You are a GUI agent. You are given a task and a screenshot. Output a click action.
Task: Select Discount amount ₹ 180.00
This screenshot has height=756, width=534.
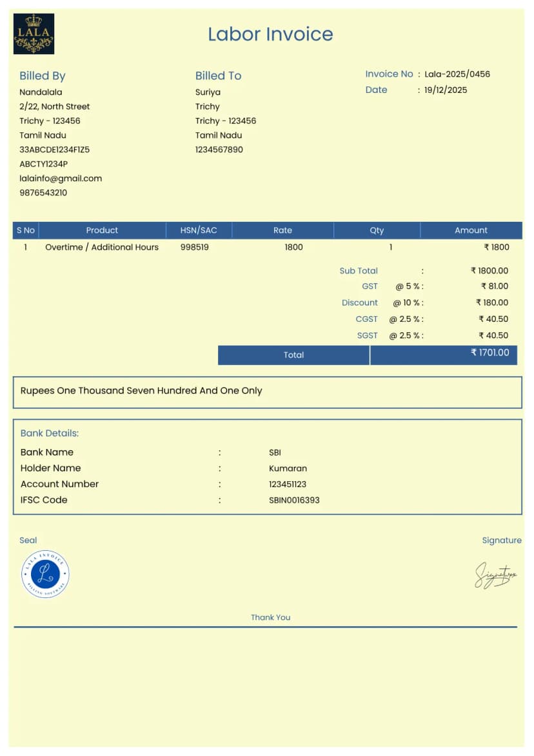pyautogui.click(x=492, y=303)
